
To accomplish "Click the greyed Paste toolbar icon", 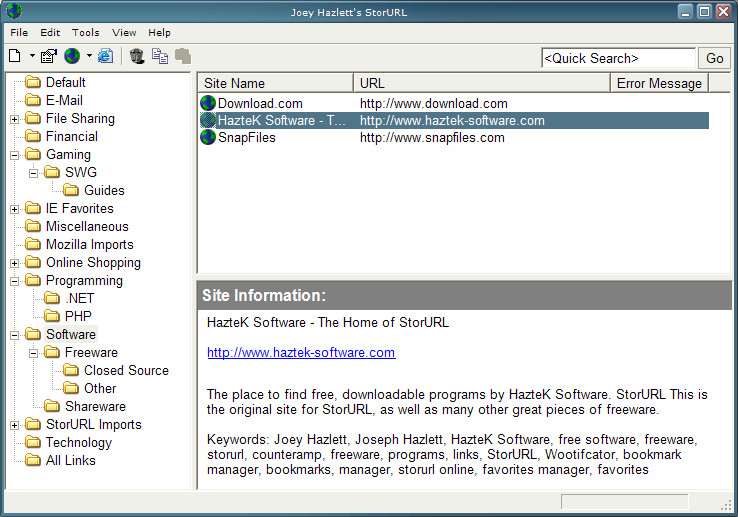I will tap(183, 56).
